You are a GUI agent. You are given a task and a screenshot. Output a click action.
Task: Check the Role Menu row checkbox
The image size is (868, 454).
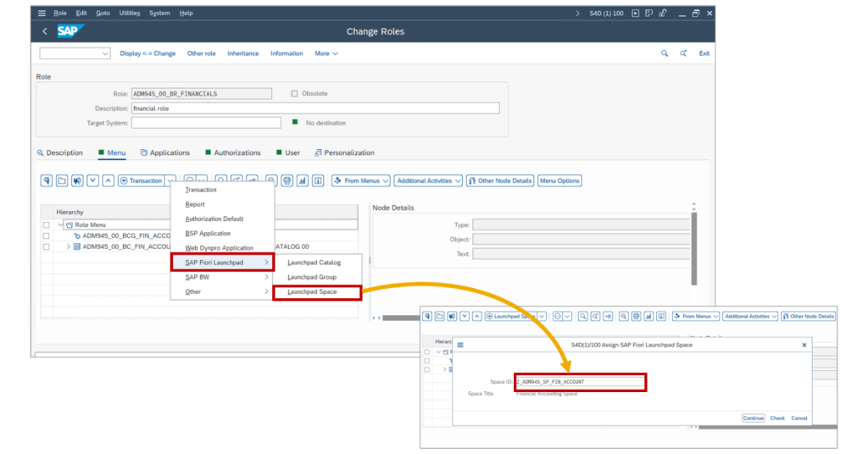(x=47, y=225)
